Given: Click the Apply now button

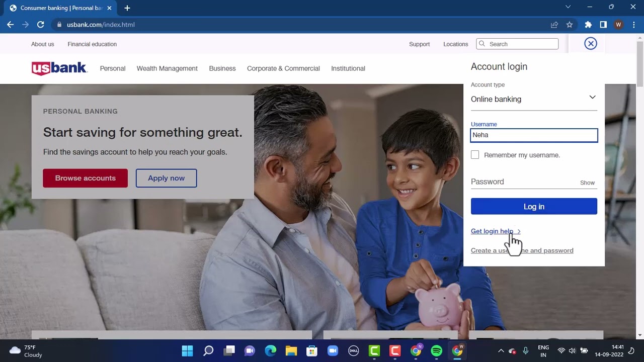Looking at the screenshot, I should click(x=166, y=178).
